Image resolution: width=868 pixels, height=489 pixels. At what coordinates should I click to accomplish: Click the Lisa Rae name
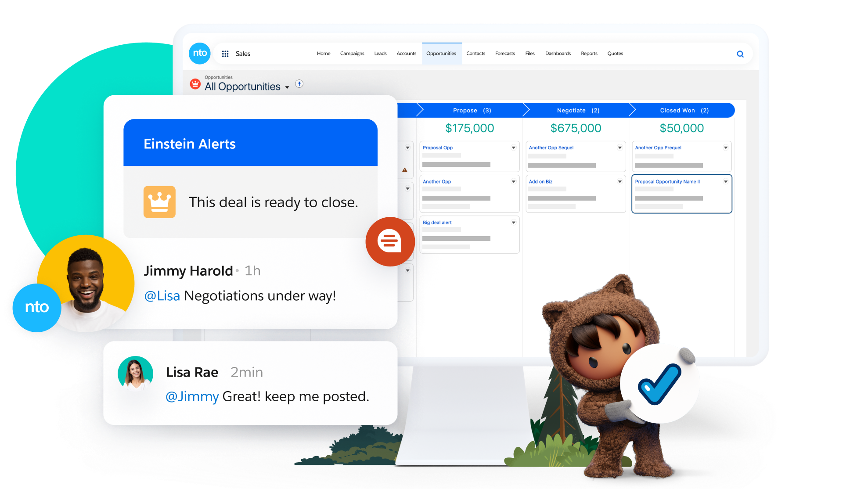(x=192, y=372)
